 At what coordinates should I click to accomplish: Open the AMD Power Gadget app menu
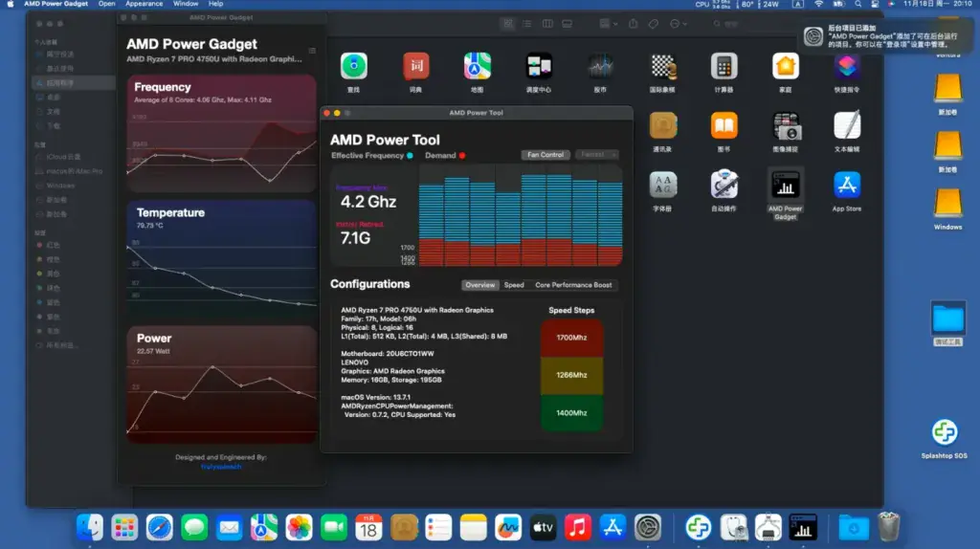click(56, 4)
